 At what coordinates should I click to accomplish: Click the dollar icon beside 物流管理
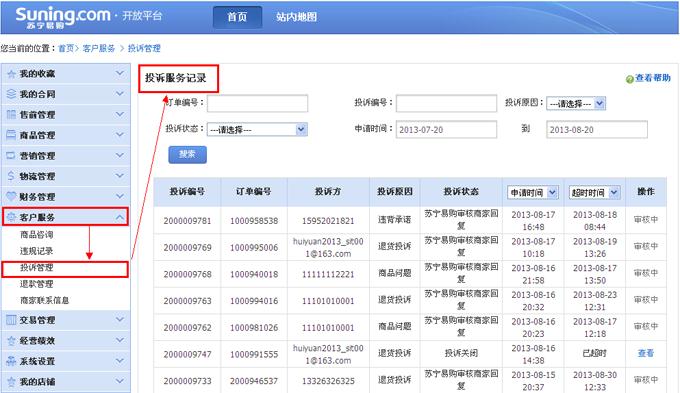click(11, 176)
